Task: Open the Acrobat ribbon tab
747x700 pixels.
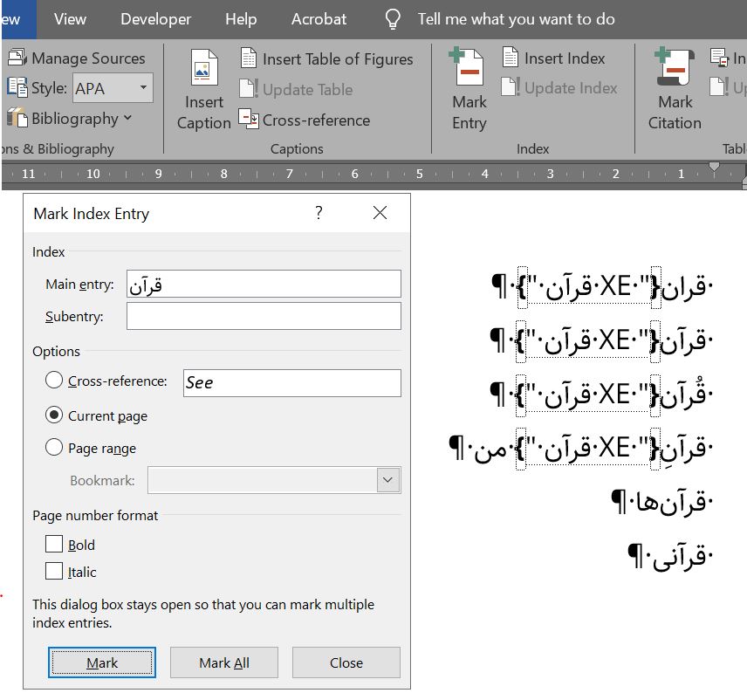Action: [x=319, y=19]
